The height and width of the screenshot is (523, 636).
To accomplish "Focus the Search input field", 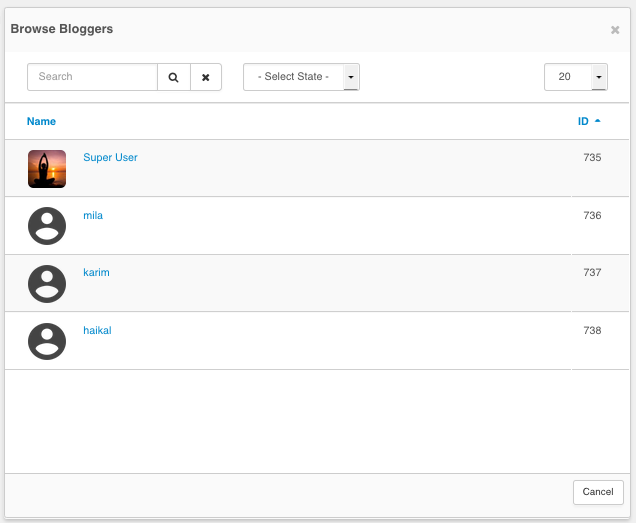I will (92, 77).
